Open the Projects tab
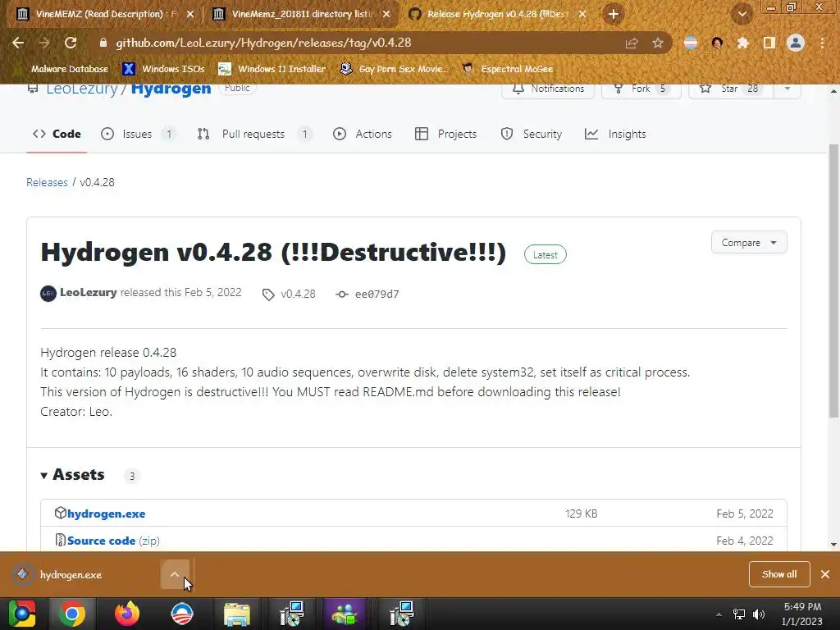The width and height of the screenshot is (840, 630). [445, 134]
